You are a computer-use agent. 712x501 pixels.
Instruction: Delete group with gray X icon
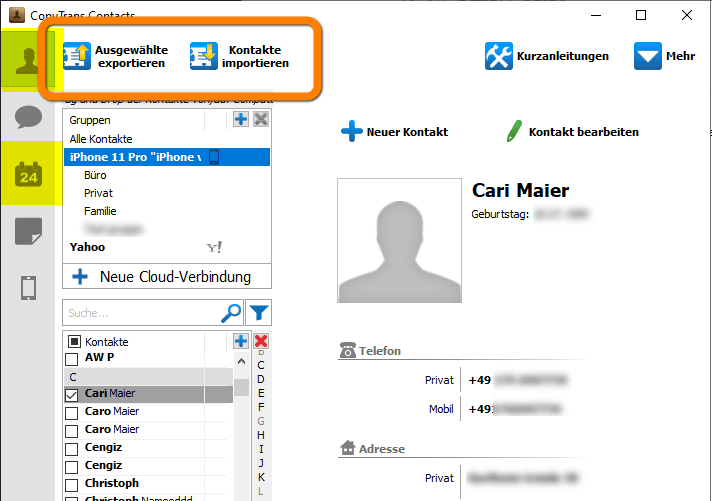261,119
